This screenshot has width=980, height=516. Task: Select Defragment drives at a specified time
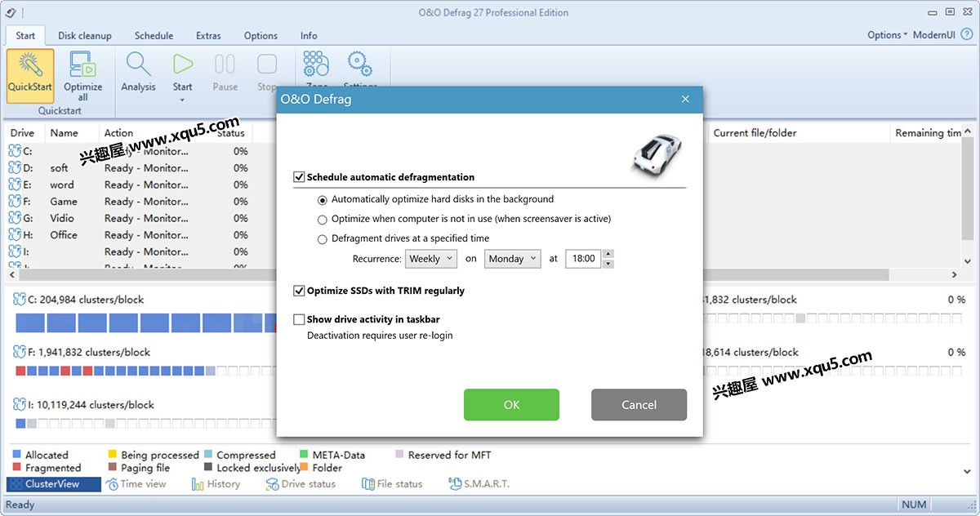323,239
